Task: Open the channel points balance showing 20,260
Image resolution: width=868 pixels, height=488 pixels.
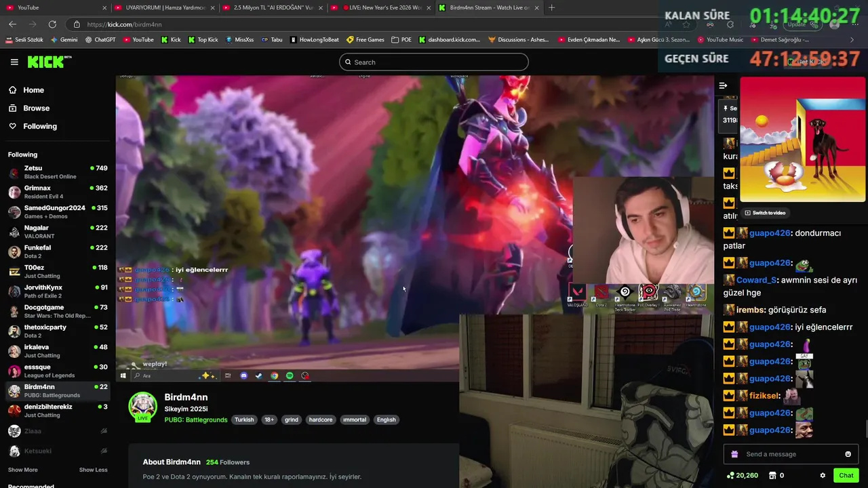Action: point(742,476)
